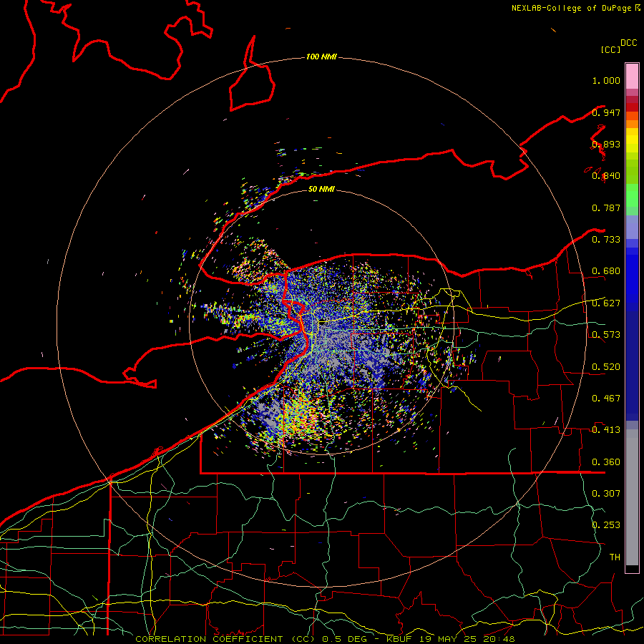
Task: Click the 19 MAY 25 date text
Action: pyautogui.click(x=449, y=639)
